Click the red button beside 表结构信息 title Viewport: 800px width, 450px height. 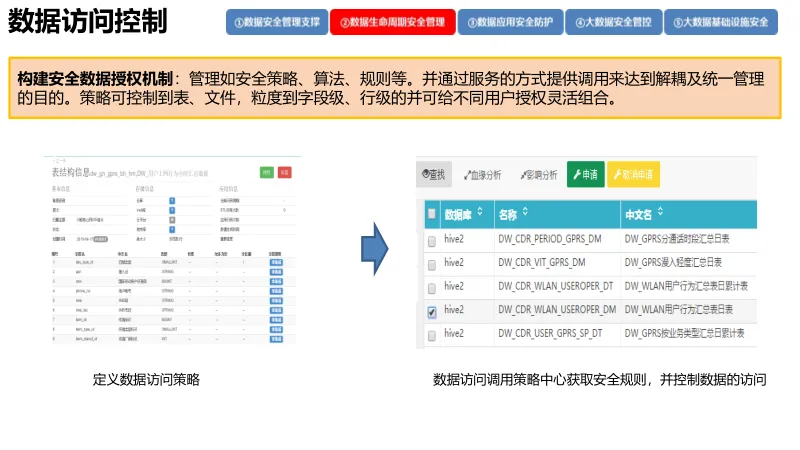[x=285, y=172]
